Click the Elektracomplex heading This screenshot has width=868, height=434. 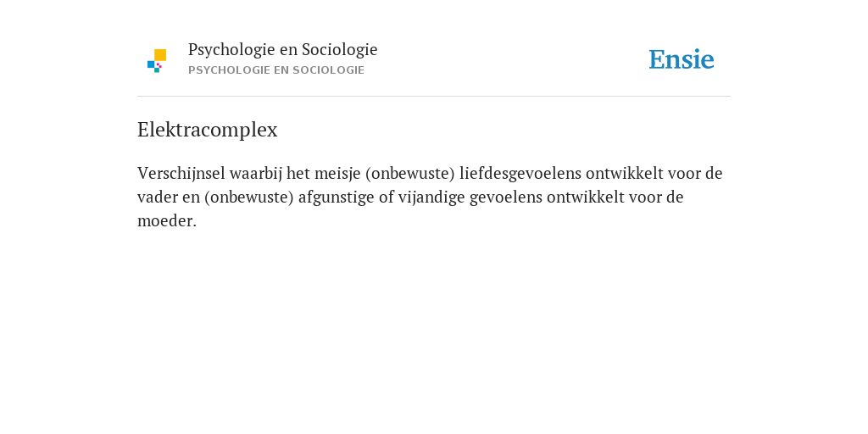(208, 130)
